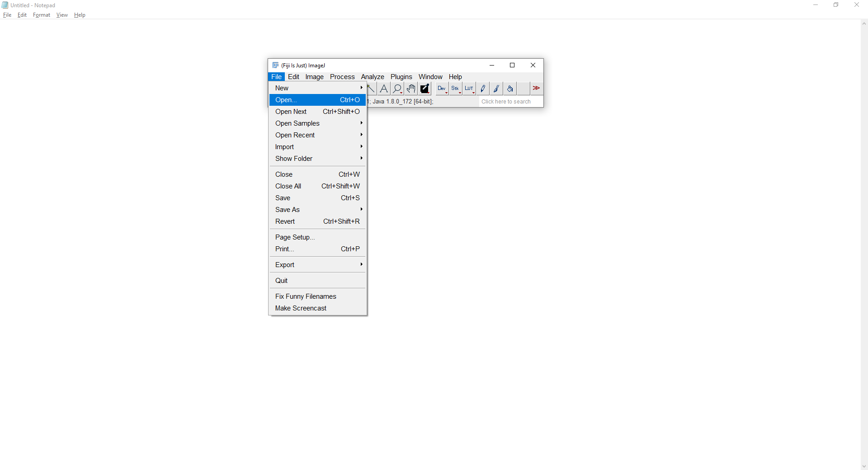
Task: Choose Print... menu entry
Action: pos(317,249)
